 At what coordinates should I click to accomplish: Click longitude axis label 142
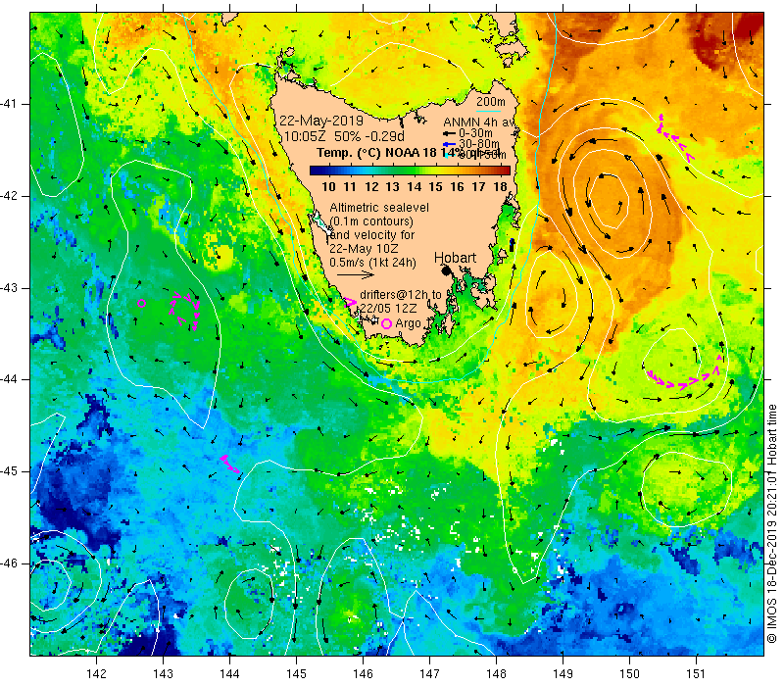pos(96,673)
